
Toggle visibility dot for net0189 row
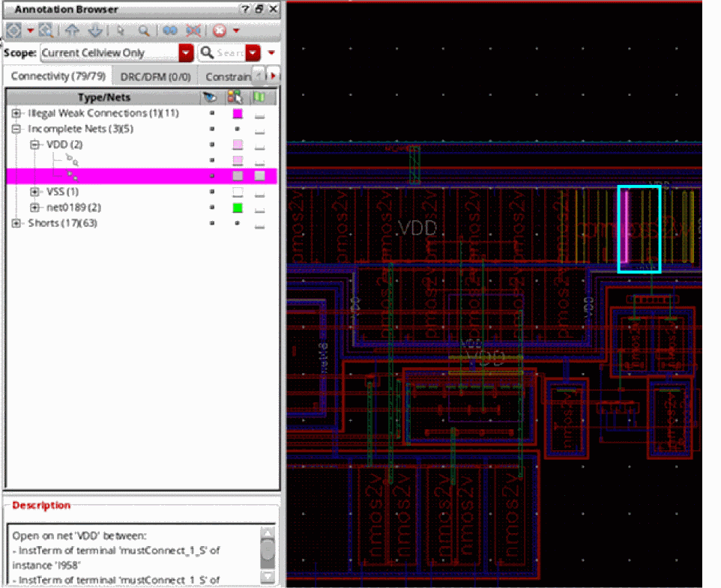[213, 207]
